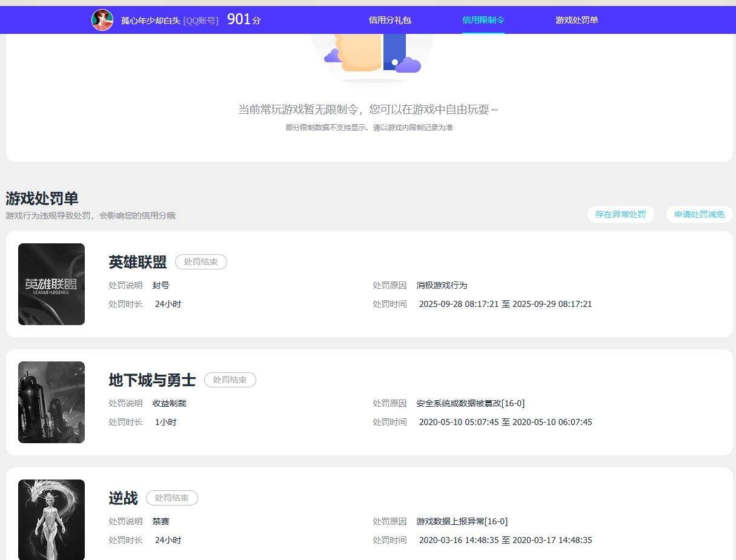
Task: Click the 英雄联盟 punishment title
Action: click(x=138, y=262)
